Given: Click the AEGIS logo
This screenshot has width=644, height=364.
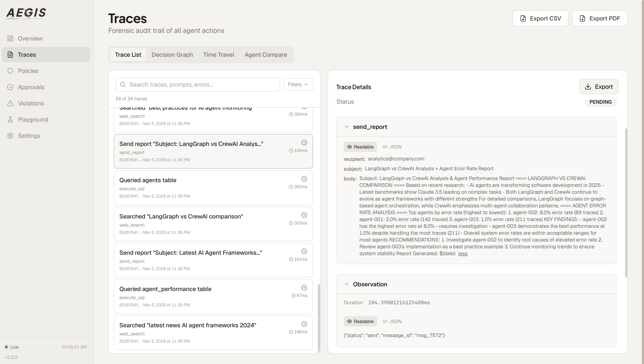Looking at the screenshot, I should pos(26,13).
